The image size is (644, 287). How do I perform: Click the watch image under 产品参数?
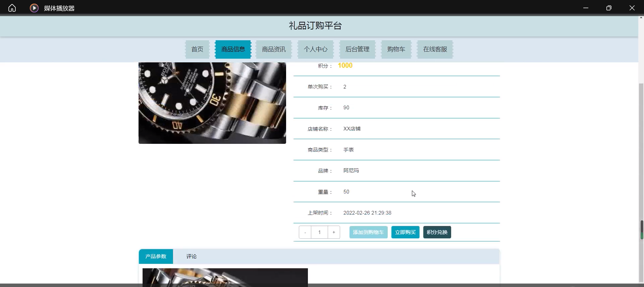(x=225, y=277)
